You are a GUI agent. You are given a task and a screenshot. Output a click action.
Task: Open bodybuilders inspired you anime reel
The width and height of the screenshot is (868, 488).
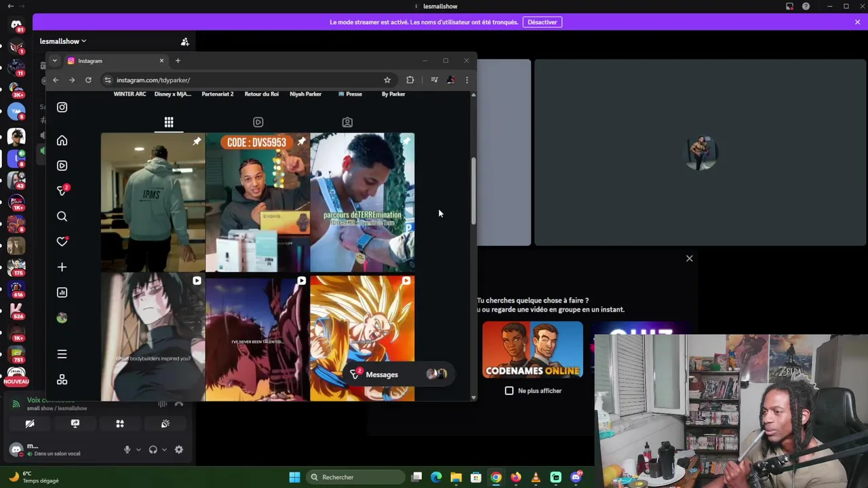pos(153,338)
